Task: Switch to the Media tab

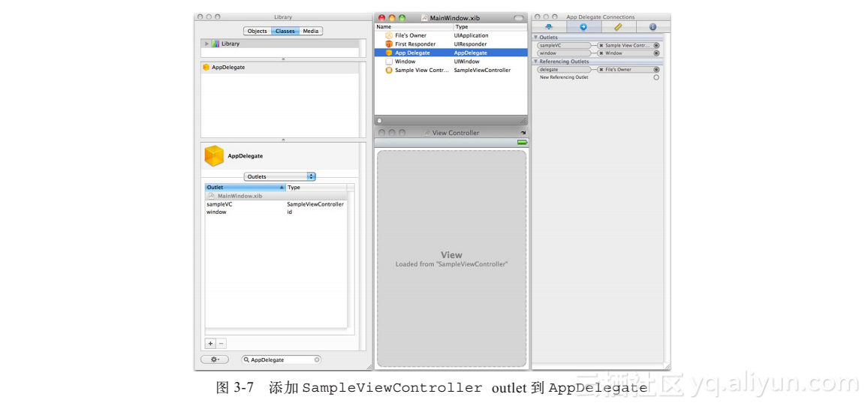Action: click(311, 31)
